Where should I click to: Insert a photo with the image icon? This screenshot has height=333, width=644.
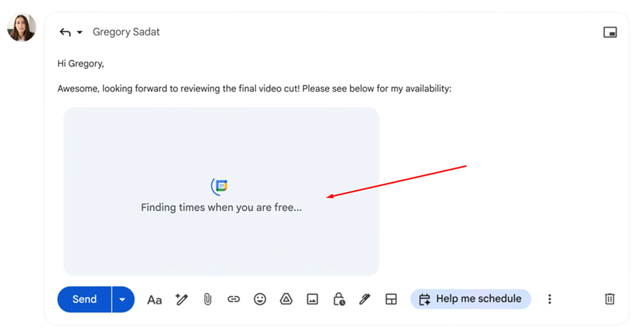point(312,299)
